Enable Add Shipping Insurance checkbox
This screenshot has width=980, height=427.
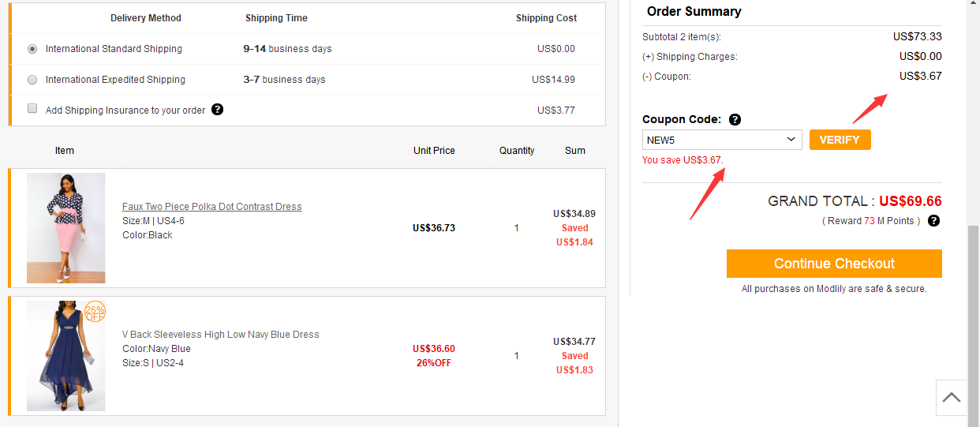pos(32,109)
